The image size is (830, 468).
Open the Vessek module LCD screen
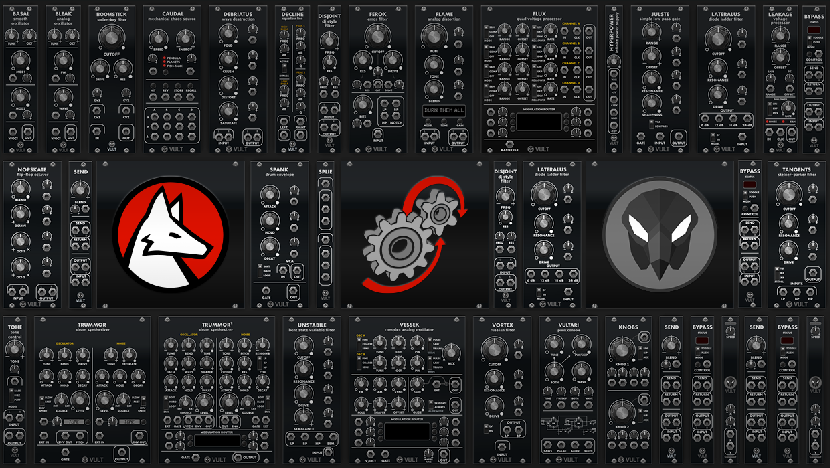pyautogui.click(x=405, y=432)
